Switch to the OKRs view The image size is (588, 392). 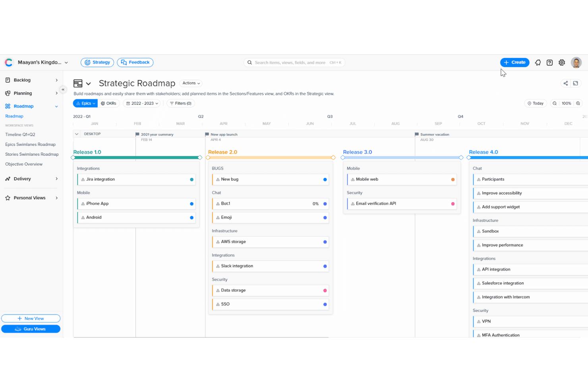point(108,103)
